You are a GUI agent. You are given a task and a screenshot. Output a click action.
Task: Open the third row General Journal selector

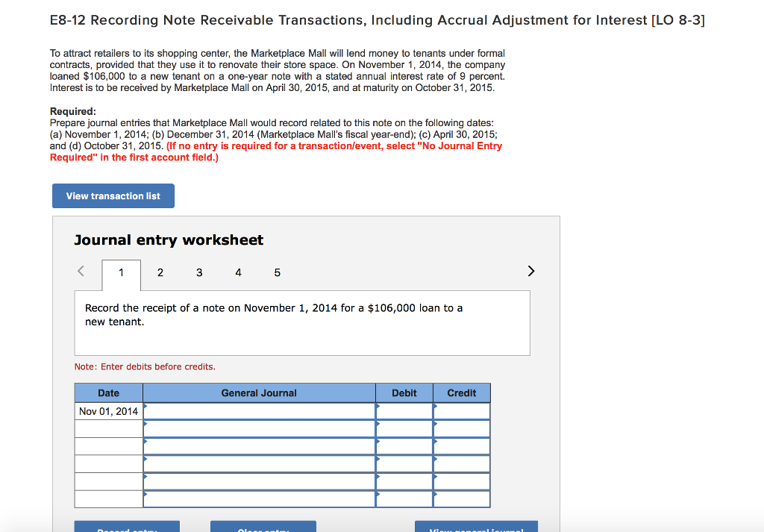point(146,442)
